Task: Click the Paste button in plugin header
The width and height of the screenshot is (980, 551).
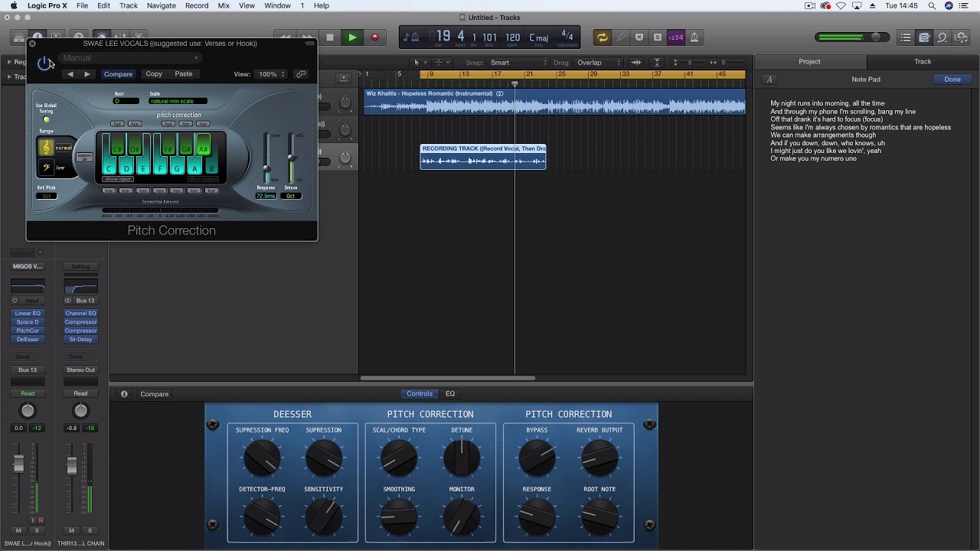Action: tap(184, 74)
